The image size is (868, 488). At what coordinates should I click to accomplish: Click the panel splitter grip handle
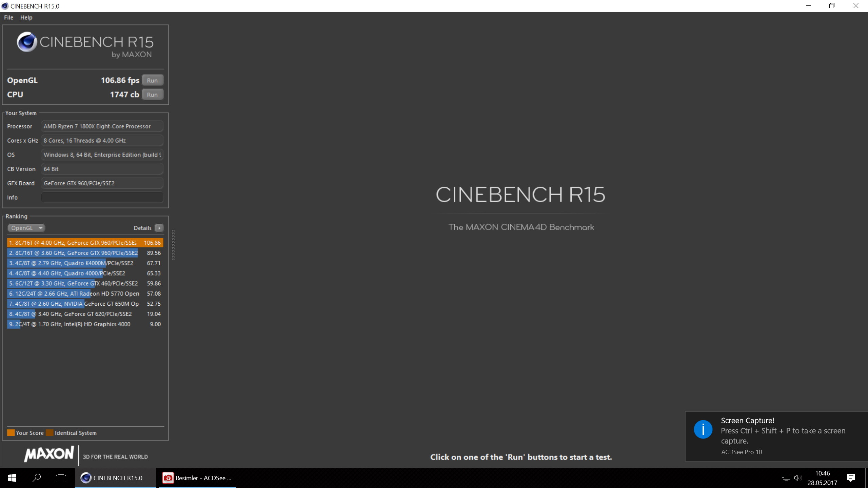[x=173, y=245]
